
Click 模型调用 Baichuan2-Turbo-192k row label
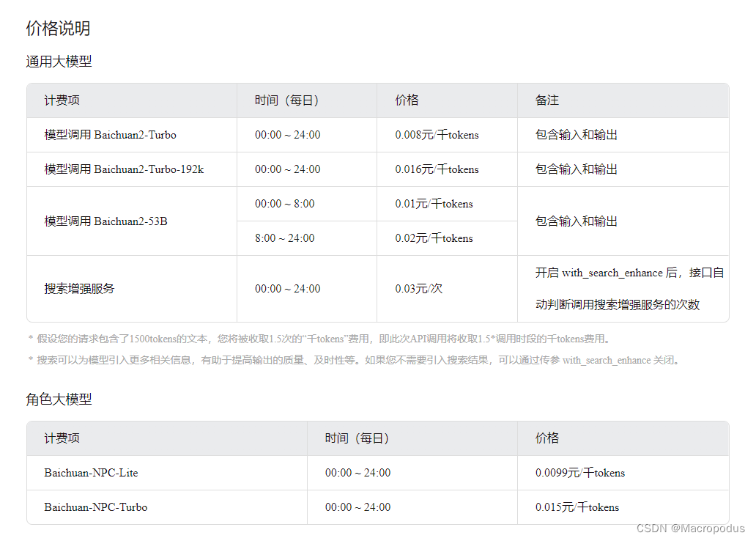click(124, 169)
